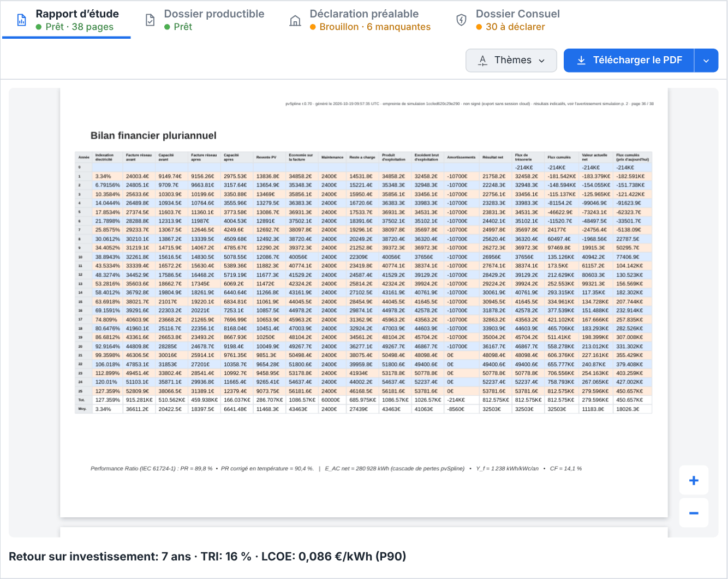This screenshot has width=728, height=579.
Task: Click the Résultat net column header
Action: click(496, 157)
